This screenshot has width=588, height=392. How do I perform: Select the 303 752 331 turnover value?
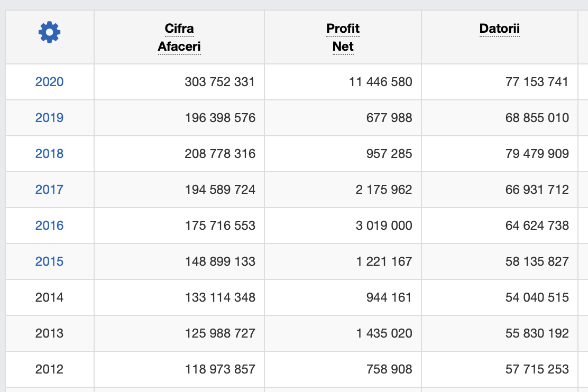(x=219, y=82)
